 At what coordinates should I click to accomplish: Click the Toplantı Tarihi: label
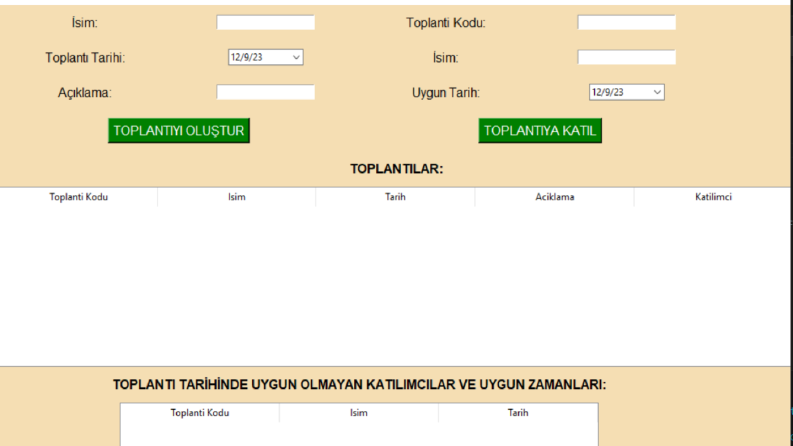click(x=85, y=58)
